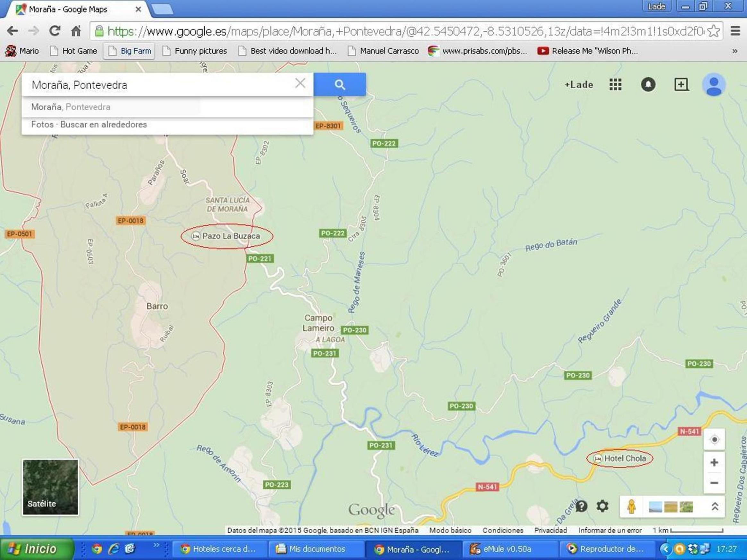This screenshot has height=560, width=747.
Task: Open the Google apps grid icon
Action: pyautogui.click(x=615, y=84)
